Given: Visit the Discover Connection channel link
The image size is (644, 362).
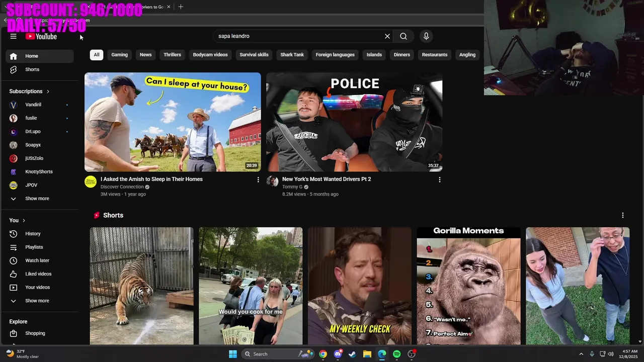Looking at the screenshot, I should 122,187.
